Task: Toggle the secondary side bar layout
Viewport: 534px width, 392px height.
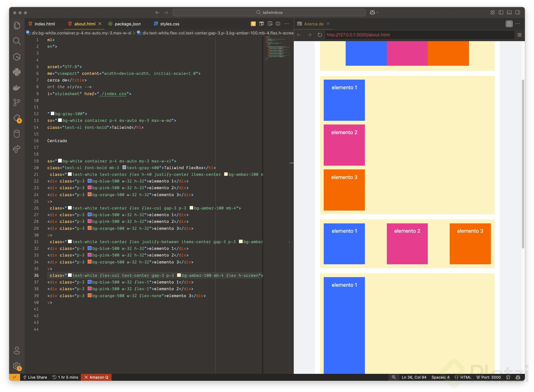Action: tap(518, 13)
